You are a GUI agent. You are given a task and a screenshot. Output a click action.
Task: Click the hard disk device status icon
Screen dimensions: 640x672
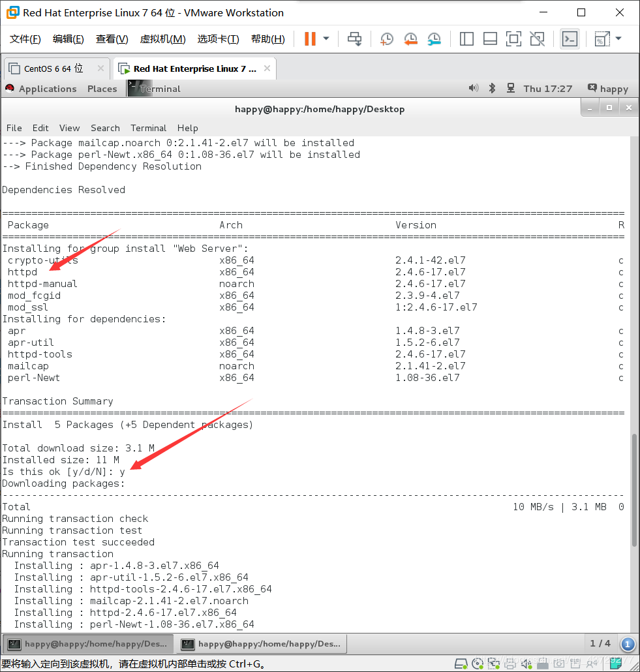(461, 664)
